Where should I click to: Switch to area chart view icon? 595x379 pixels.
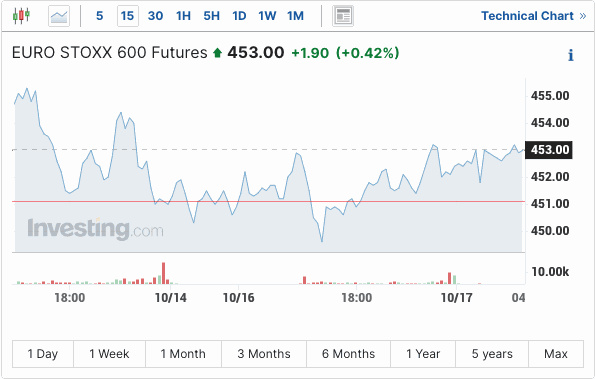[x=59, y=16]
